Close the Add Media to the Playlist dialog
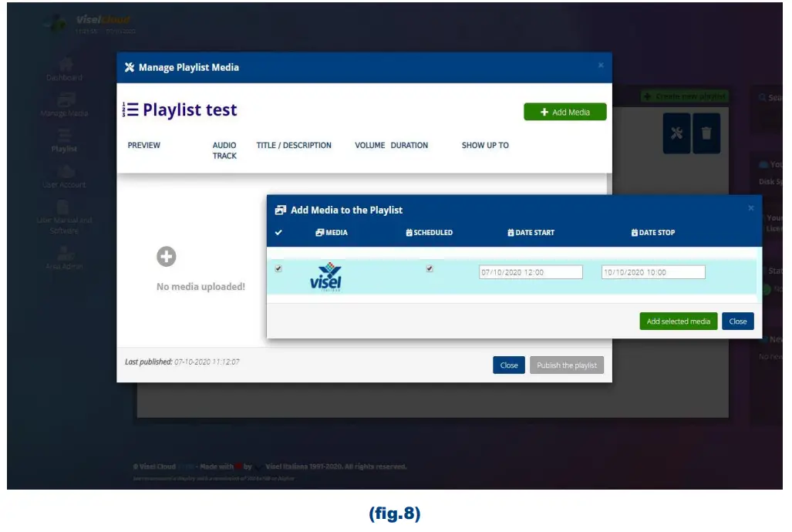Image resolution: width=792 pixels, height=532 pixels. (x=737, y=322)
